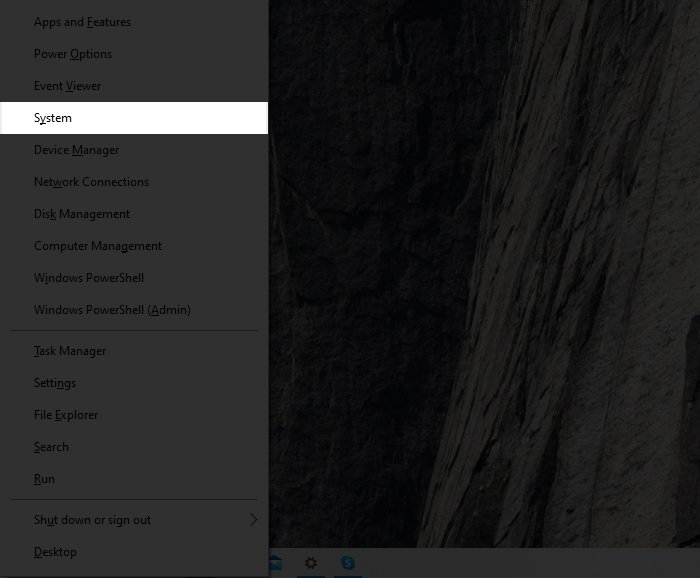Image resolution: width=700 pixels, height=578 pixels.
Task: Open Settings gear icon in taskbar
Action: [x=311, y=564]
